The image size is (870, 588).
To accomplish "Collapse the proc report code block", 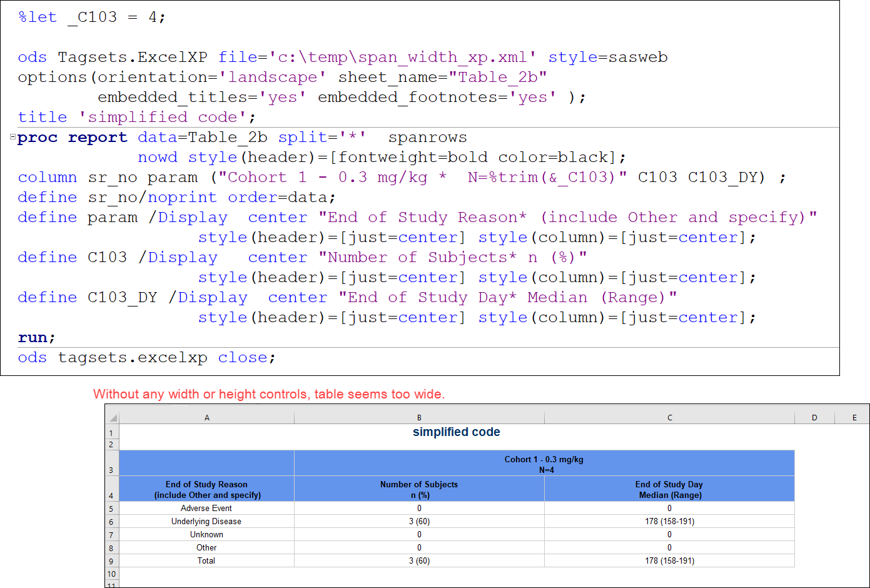I will 11,136.
